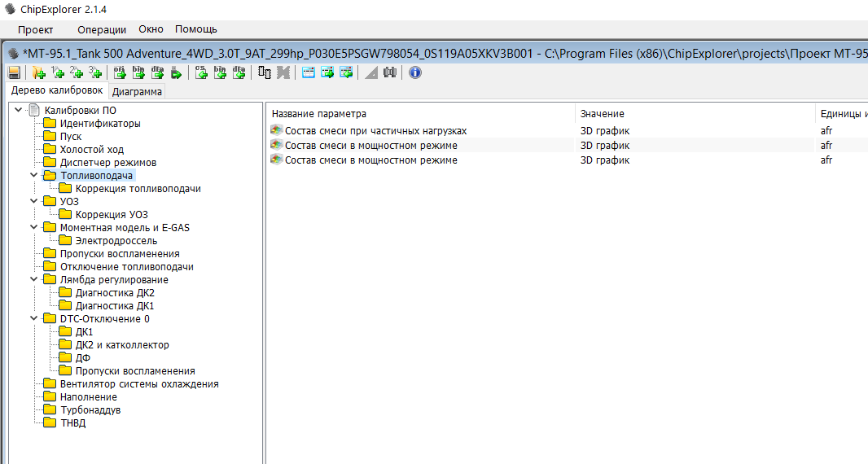
Task: Collapse the УОЗ tree node
Action: coord(33,202)
